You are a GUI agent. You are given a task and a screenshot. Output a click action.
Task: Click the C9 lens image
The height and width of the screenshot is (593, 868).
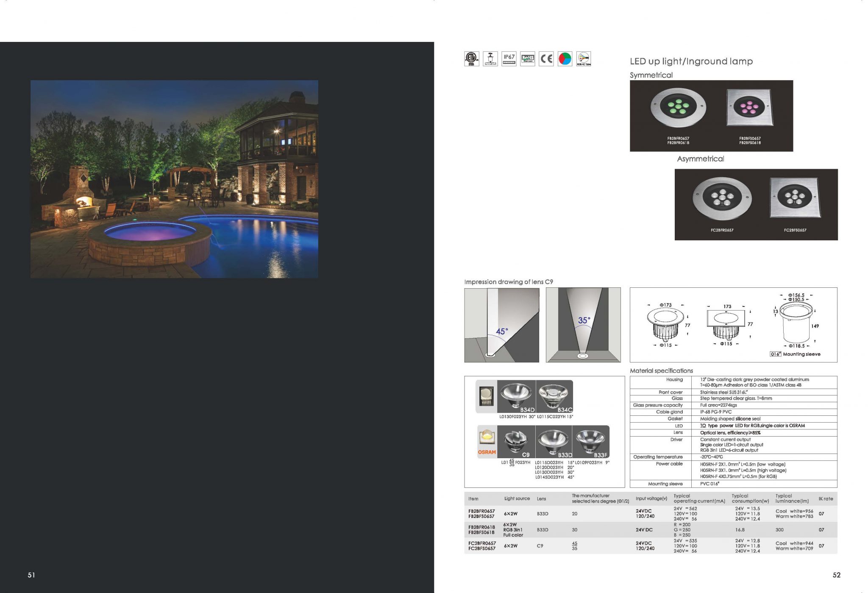[517, 442]
